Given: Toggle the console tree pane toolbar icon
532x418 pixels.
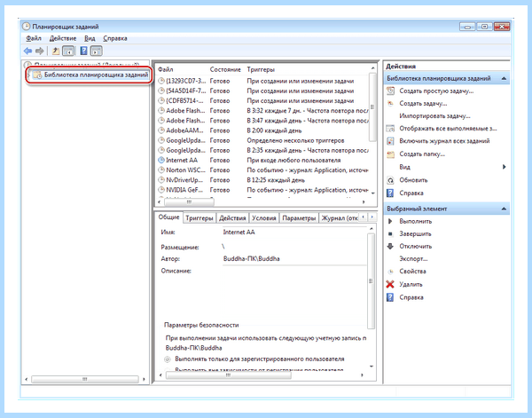Looking at the screenshot, I should click(68, 51).
